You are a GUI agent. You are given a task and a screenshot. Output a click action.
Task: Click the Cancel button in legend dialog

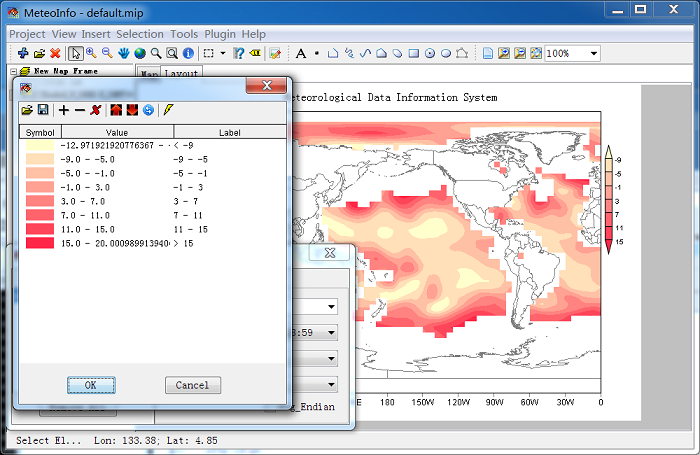[x=192, y=385]
